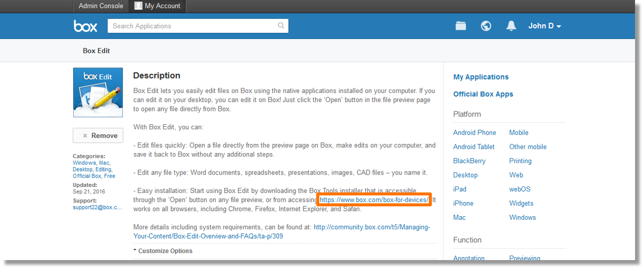Open the files folder icon in header
The image size is (644, 269).
tap(461, 26)
